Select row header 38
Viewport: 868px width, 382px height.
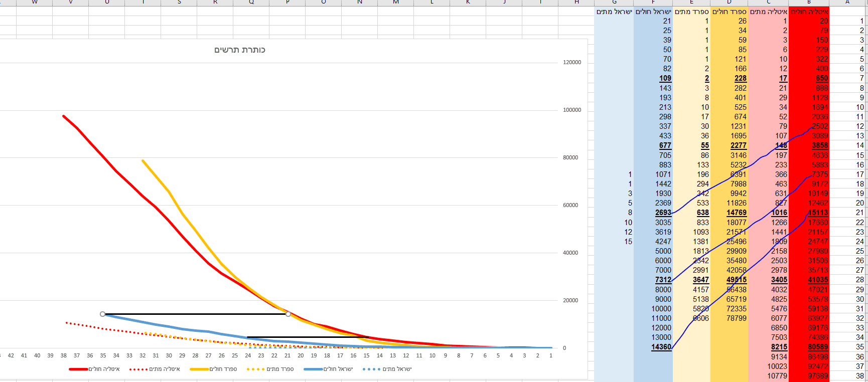848,376
